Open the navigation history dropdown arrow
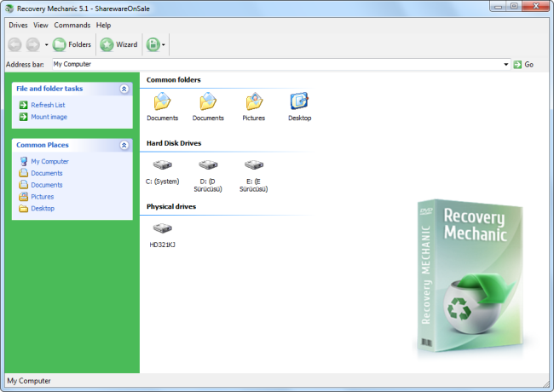The height and width of the screenshot is (392, 554). point(46,45)
